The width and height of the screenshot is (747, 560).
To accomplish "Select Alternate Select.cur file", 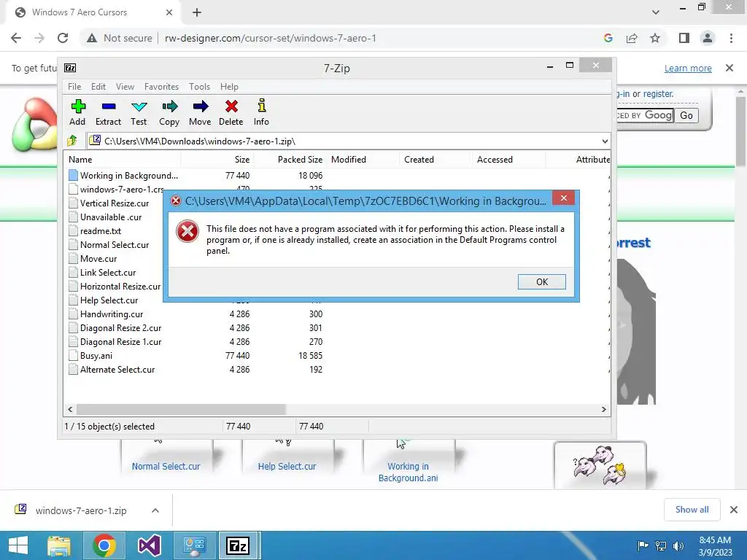I will [117, 370].
